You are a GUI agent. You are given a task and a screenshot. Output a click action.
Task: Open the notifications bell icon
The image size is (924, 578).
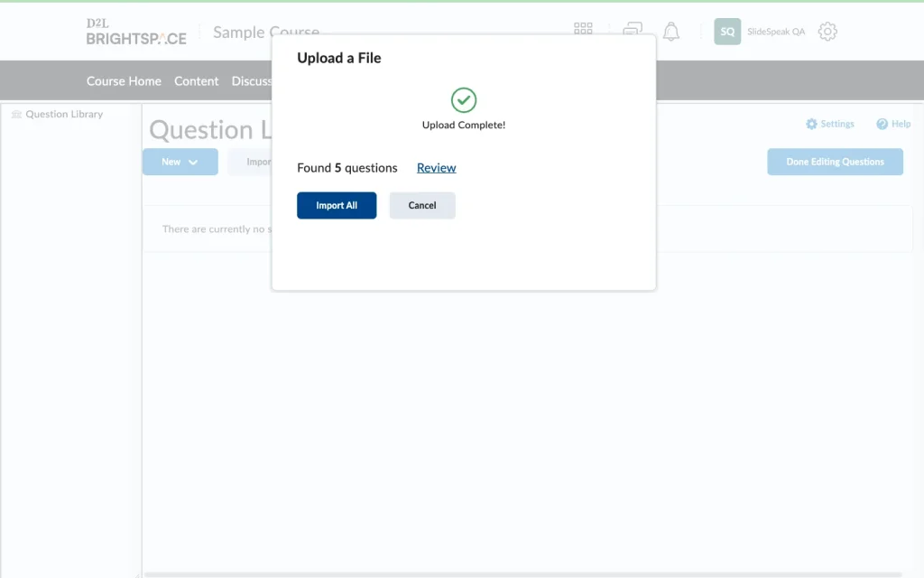(671, 32)
